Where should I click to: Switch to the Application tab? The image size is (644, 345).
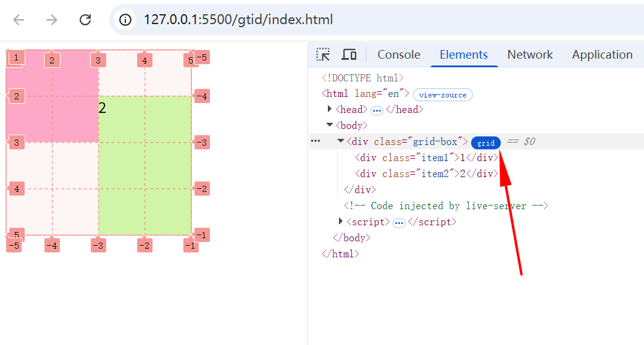(x=602, y=55)
